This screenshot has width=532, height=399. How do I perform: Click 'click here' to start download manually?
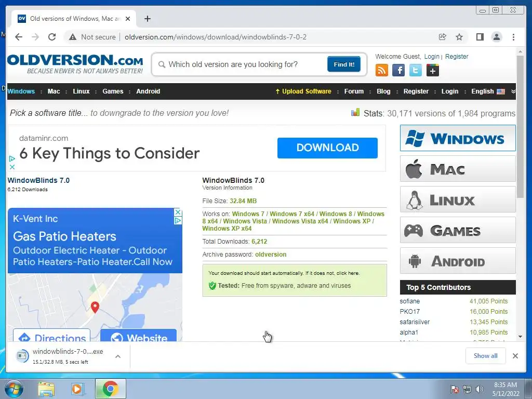(348, 273)
